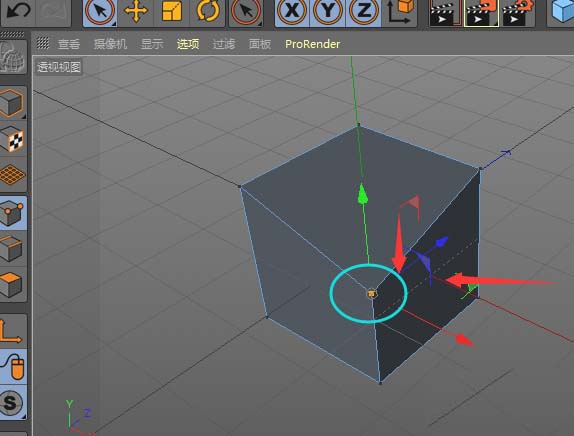Open the 面板 viewport menu
This screenshot has height=436, width=574.
260,44
